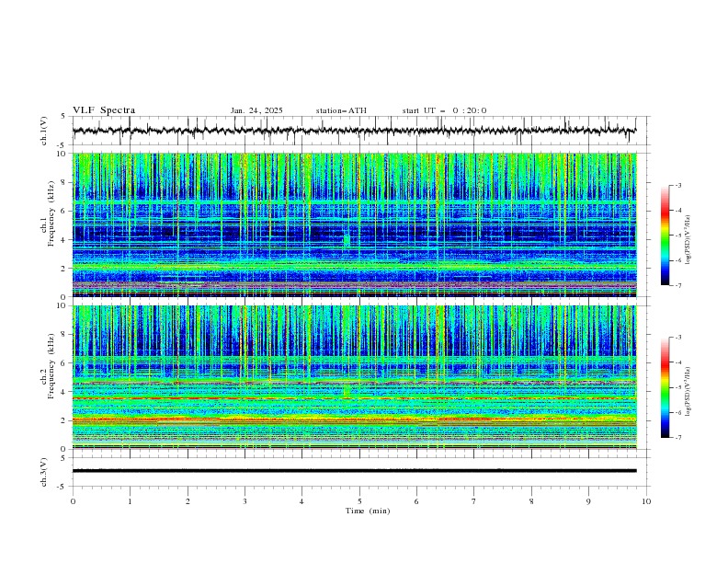Click the "8" frequency tick of ch.1 spectrogram
This screenshot has height=563, width=728.
tap(63, 182)
